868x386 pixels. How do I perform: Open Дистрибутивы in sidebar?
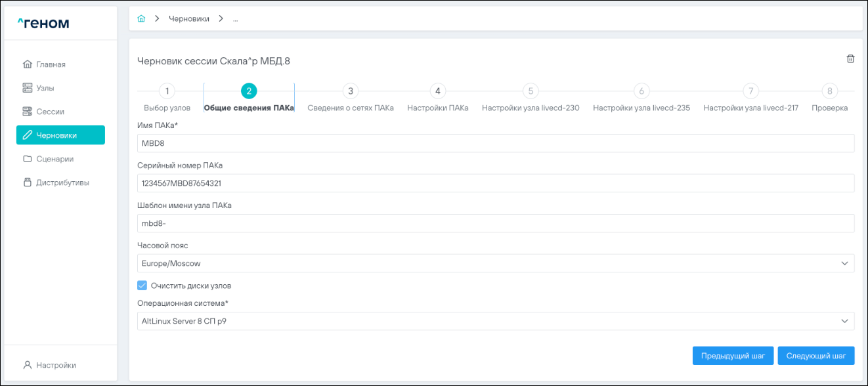62,182
